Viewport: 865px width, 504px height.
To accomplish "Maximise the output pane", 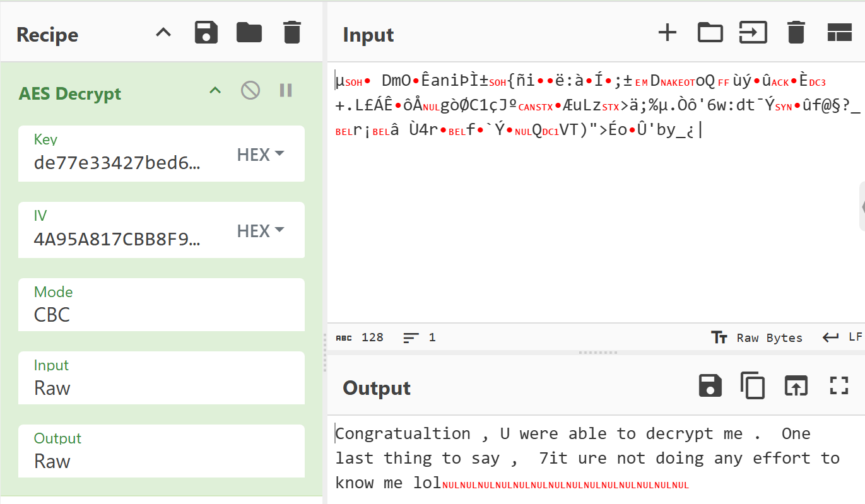I will pos(839,385).
